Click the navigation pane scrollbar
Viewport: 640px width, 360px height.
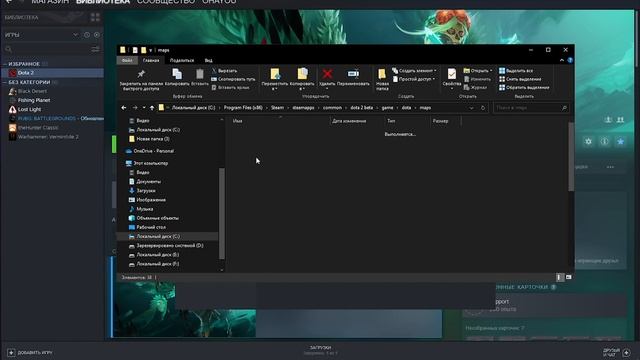(x=222, y=213)
